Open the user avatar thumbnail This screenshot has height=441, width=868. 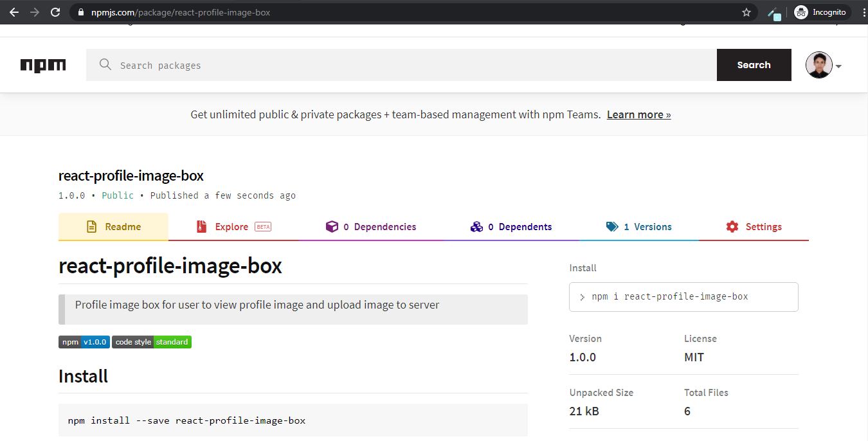click(818, 65)
